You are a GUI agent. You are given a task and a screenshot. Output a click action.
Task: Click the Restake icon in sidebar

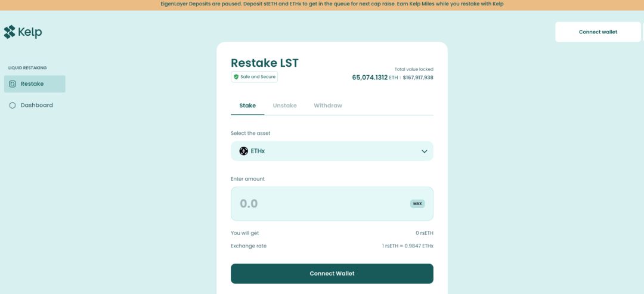[x=13, y=84]
